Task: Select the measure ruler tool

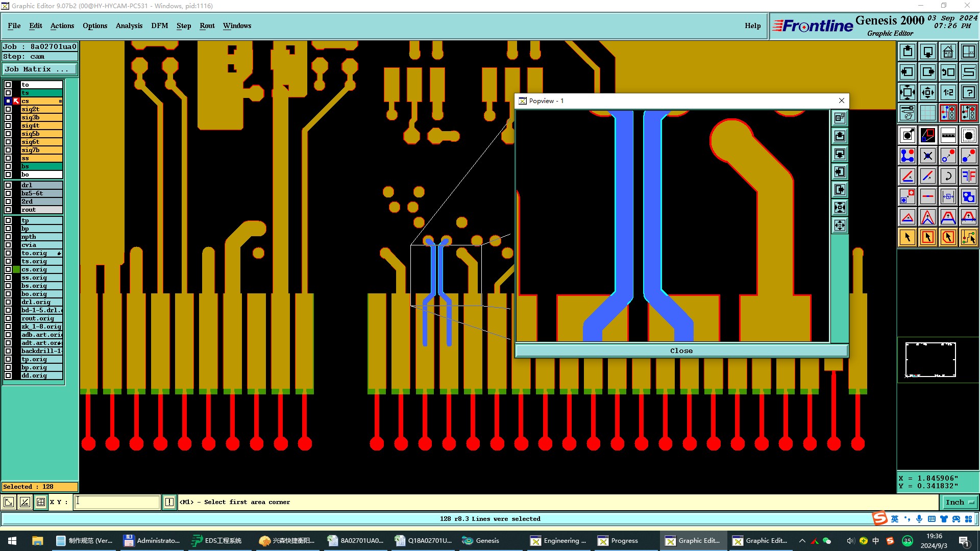Action: 948,135
